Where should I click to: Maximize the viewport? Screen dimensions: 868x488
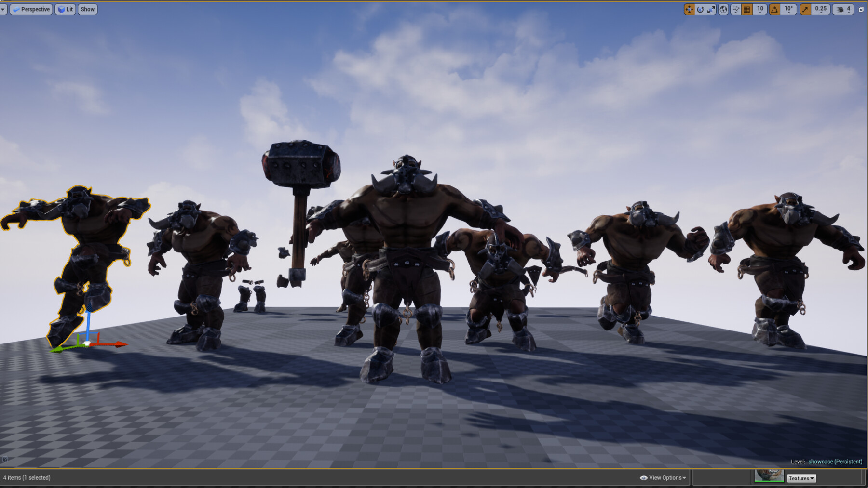(861, 9)
